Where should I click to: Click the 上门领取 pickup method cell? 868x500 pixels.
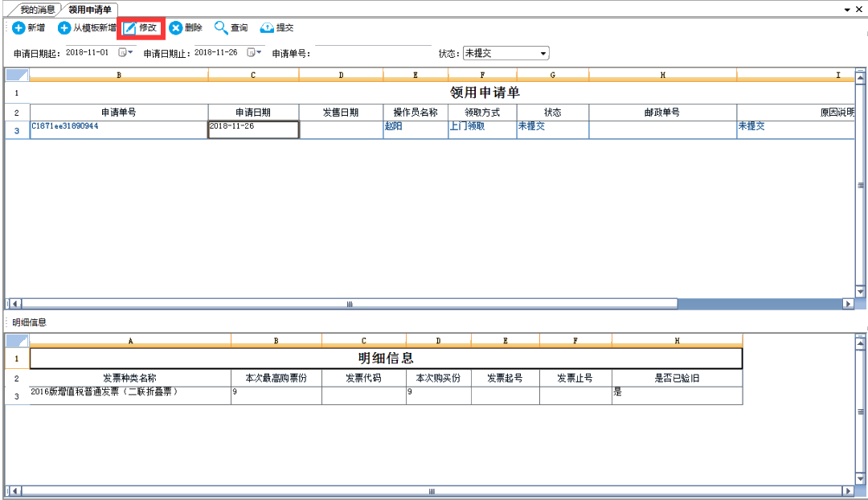click(x=482, y=129)
